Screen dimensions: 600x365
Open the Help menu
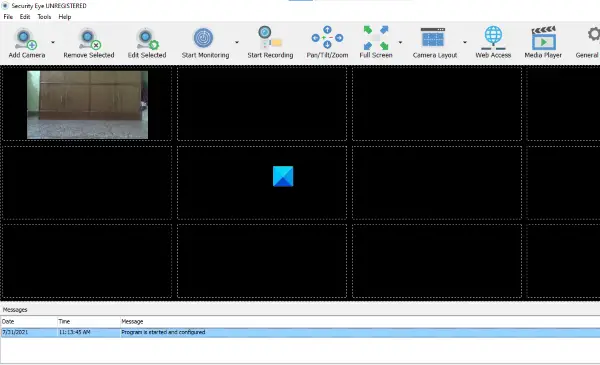(x=65, y=17)
